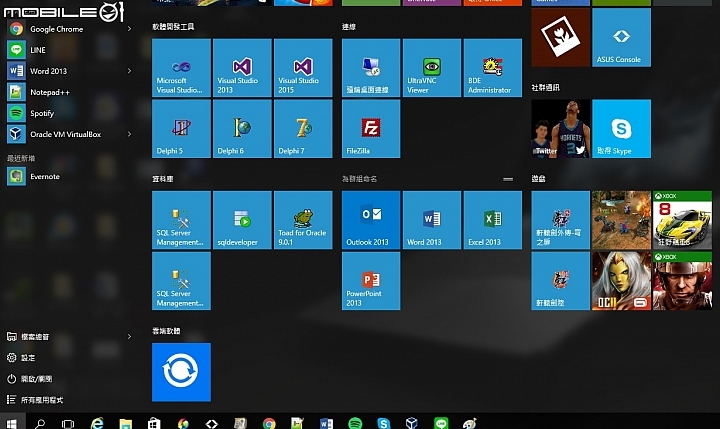
Task: Launch PowerPoint 2013 tile
Action: (371, 281)
